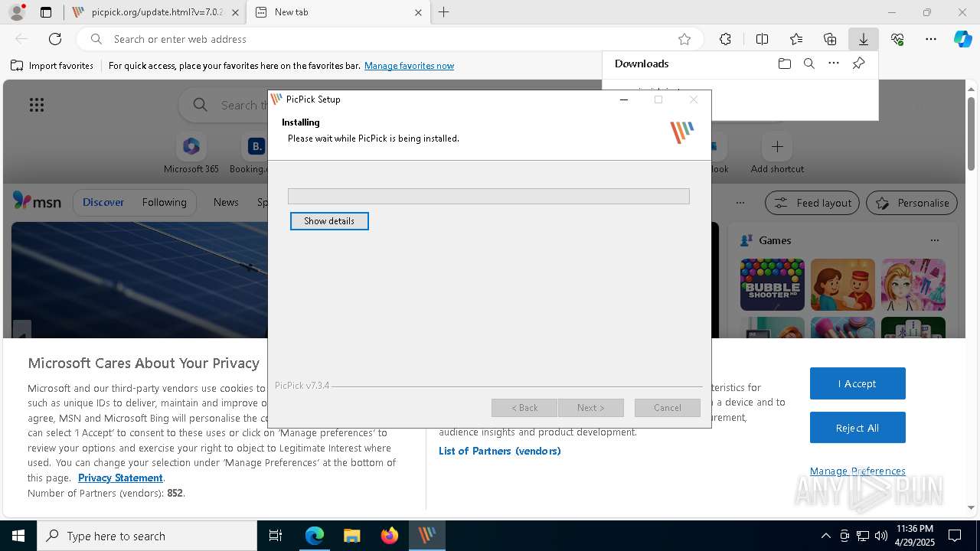
Task: Open List of Partners (vendors) link
Action: tap(499, 451)
